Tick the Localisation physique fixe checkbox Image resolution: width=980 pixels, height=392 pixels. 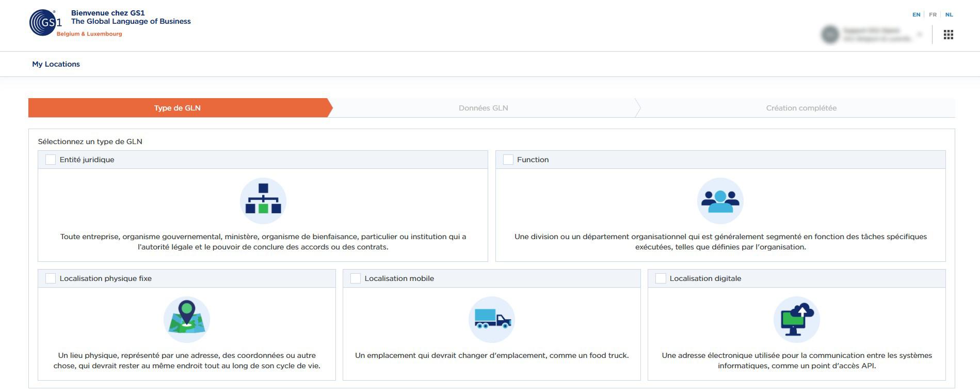[51, 278]
